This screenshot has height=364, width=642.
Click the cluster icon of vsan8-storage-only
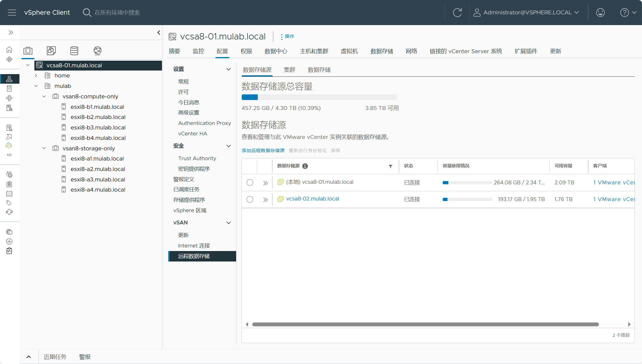tap(56, 148)
